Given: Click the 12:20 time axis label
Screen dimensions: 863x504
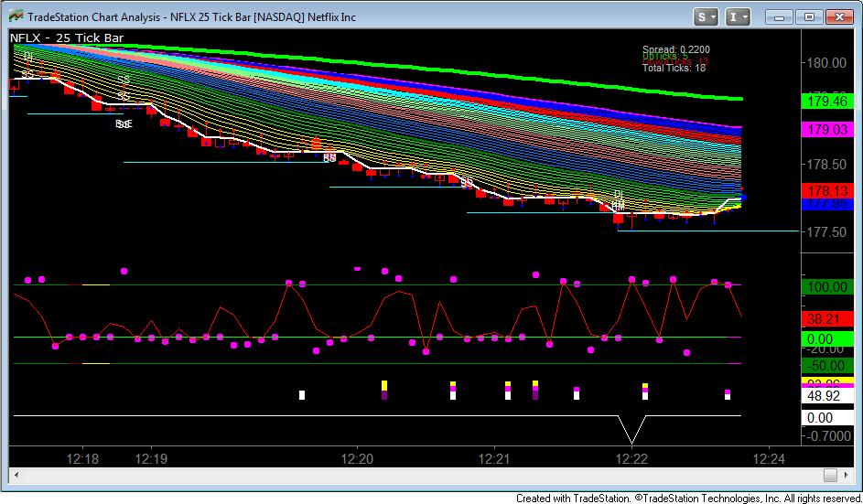Looking at the screenshot, I should point(357,459).
